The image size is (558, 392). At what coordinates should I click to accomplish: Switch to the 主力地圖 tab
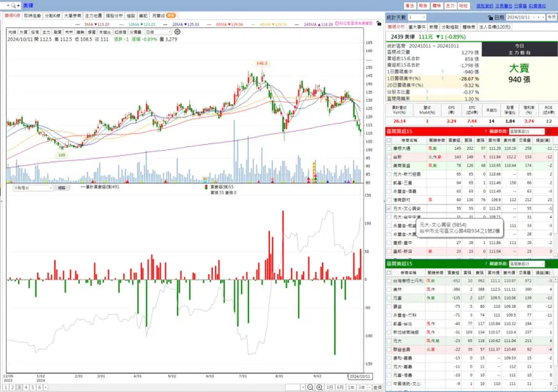[x=94, y=16]
